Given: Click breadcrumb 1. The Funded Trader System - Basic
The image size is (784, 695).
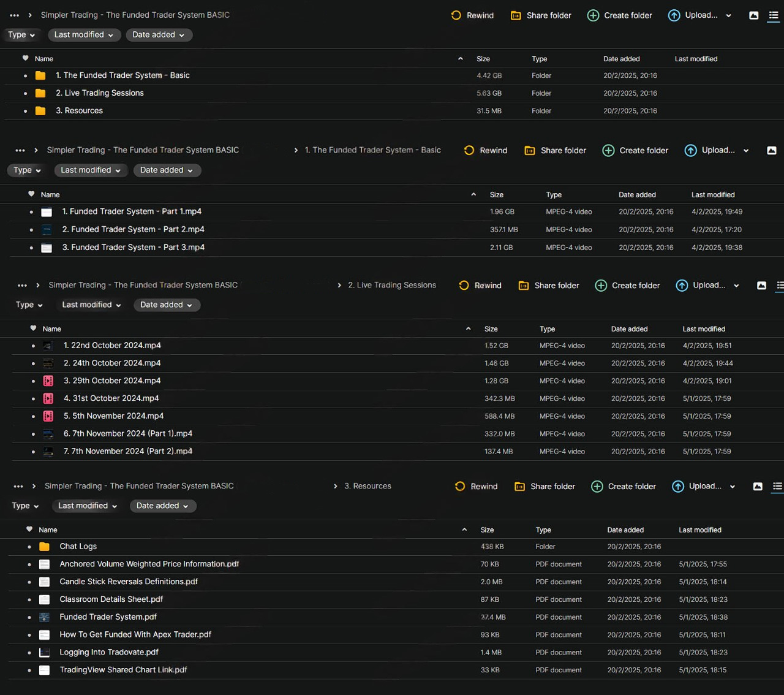Looking at the screenshot, I should pyautogui.click(x=372, y=150).
